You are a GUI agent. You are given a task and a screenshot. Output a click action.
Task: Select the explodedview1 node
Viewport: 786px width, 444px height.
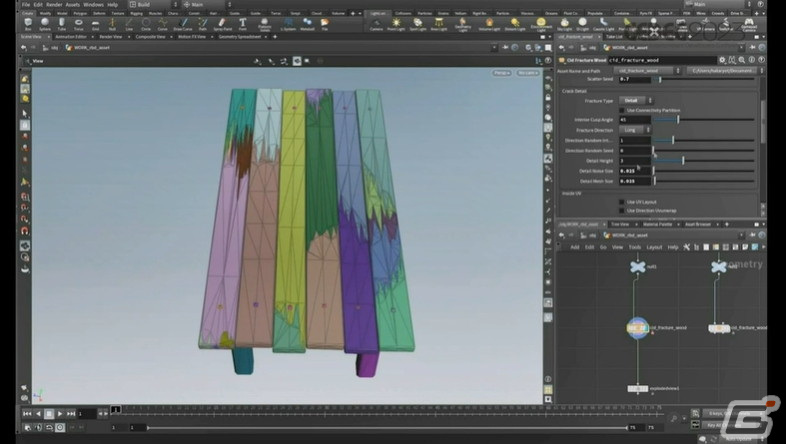638,388
